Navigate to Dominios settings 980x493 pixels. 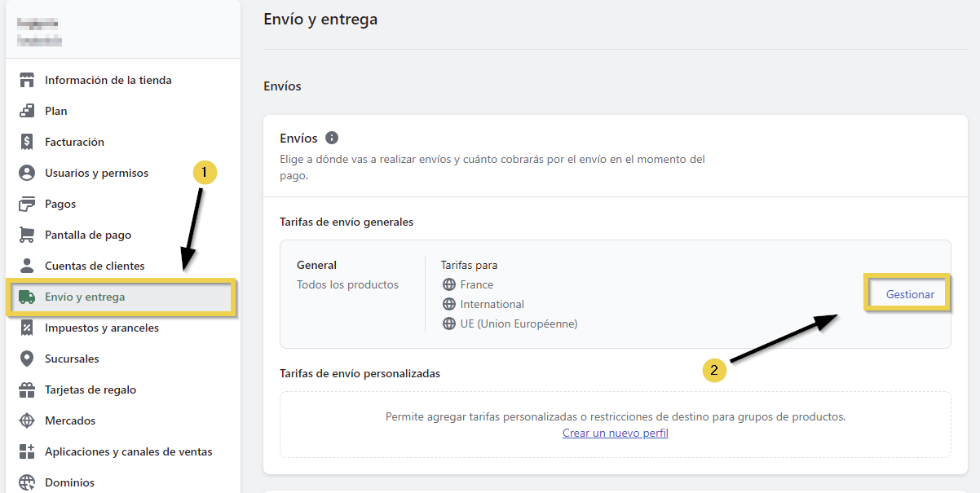click(69, 482)
